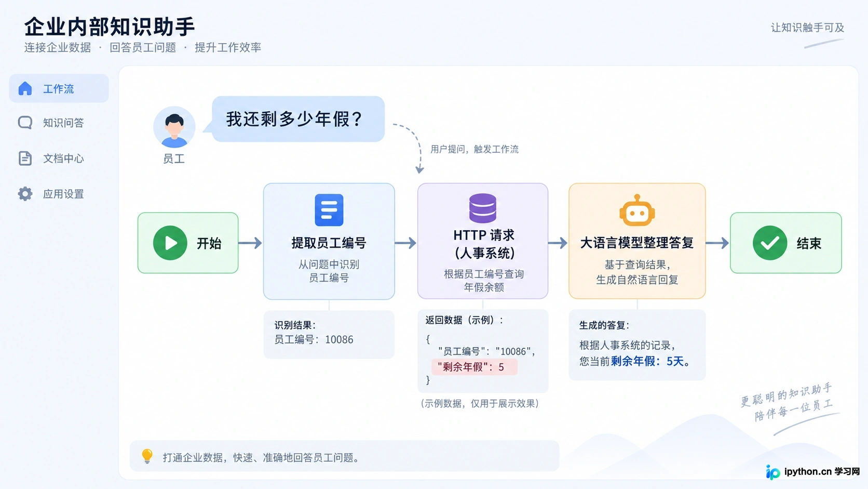Viewport: 868px width, 489px height.
Task: Click the 用户提问，触发工作流 annotation
Action: tap(474, 149)
